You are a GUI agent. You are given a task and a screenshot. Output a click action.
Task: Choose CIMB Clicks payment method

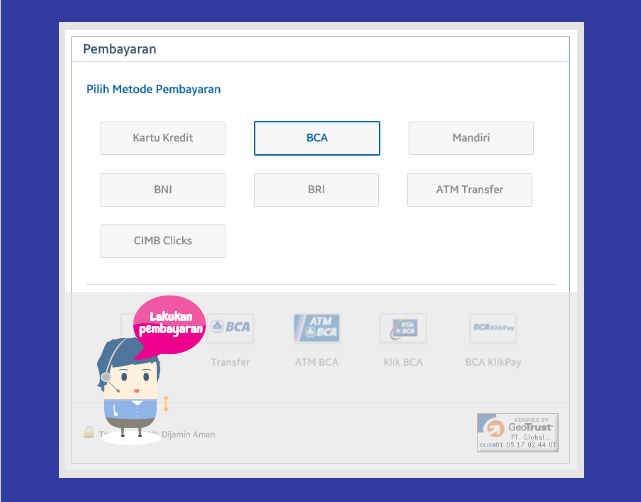(163, 241)
